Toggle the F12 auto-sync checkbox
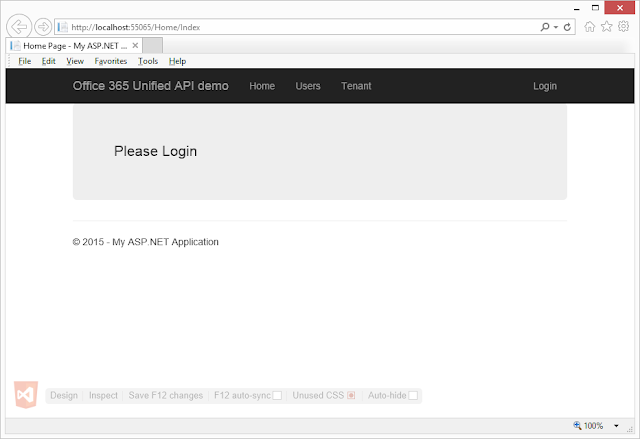The width and height of the screenshot is (640, 439). click(277, 395)
